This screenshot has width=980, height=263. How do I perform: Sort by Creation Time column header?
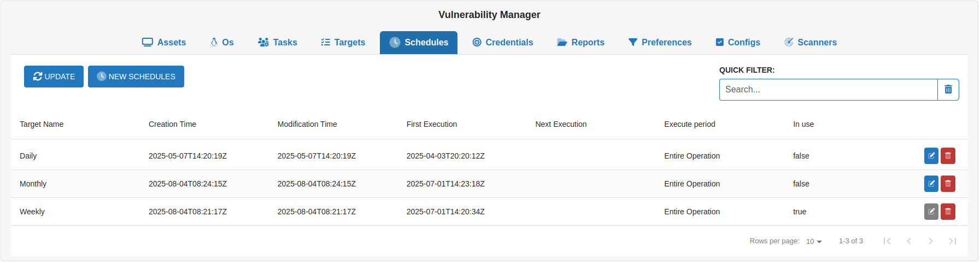coord(172,124)
